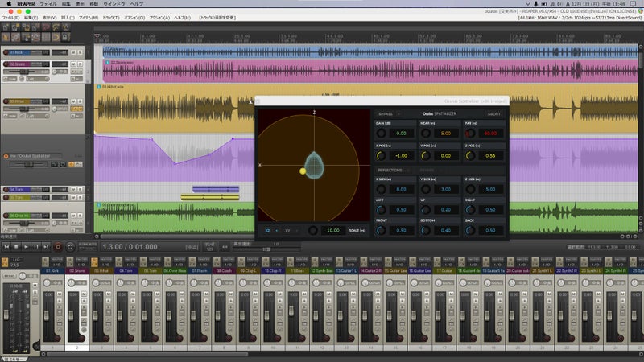Toggle BYPASS in Oculus Spatializer
Screen dimensions: 644x362
[x=386, y=114]
